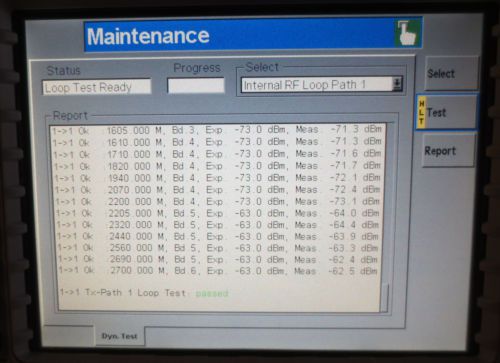The width and height of the screenshot is (500, 363).
Task: Click the green hand icon in title bar
Action: (407, 33)
